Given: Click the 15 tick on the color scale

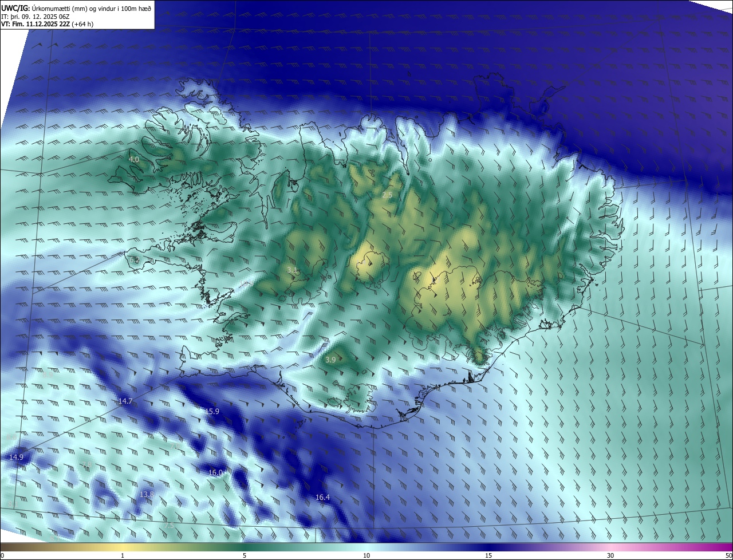Looking at the screenshot, I should 488,555.
